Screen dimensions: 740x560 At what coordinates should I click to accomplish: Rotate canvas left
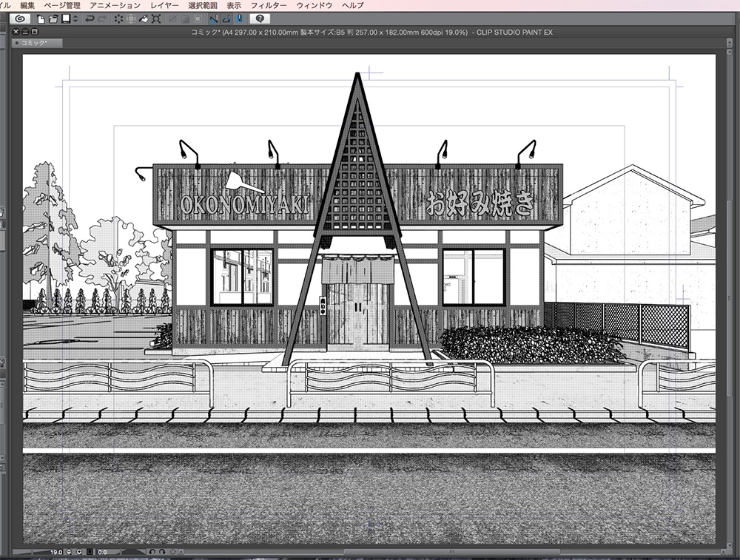[x=152, y=552]
